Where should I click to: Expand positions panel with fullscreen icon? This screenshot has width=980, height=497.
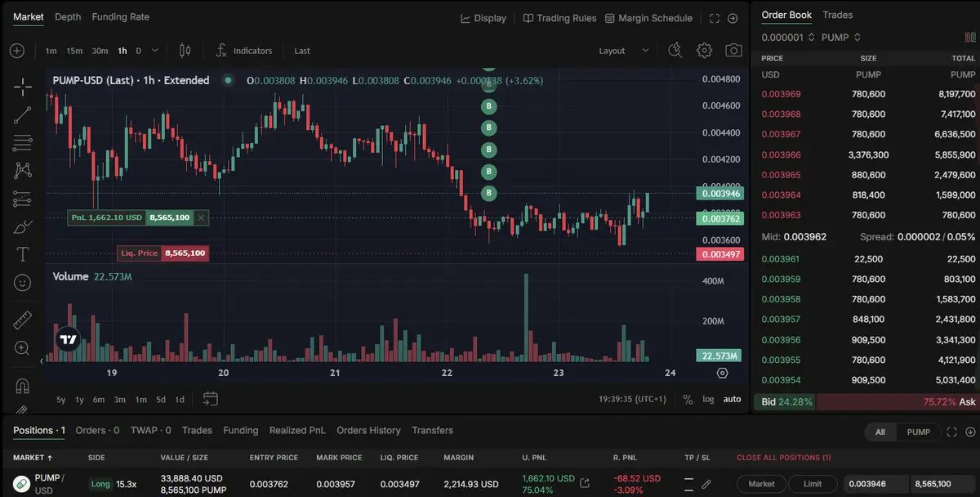tap(951, 432)
